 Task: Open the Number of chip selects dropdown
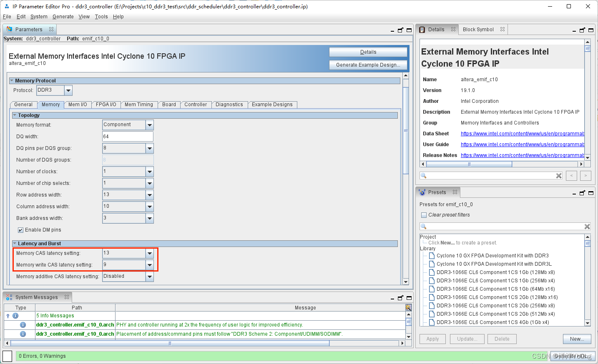point(150,183)
